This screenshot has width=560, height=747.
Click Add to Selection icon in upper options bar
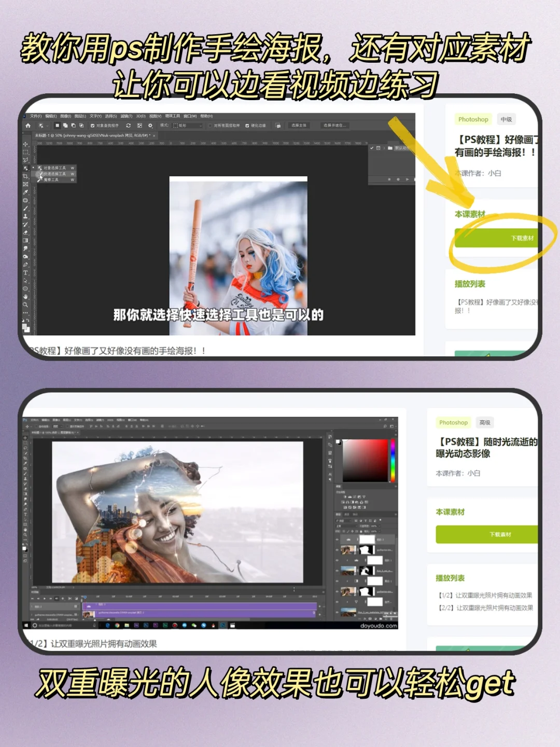(65, 126)
